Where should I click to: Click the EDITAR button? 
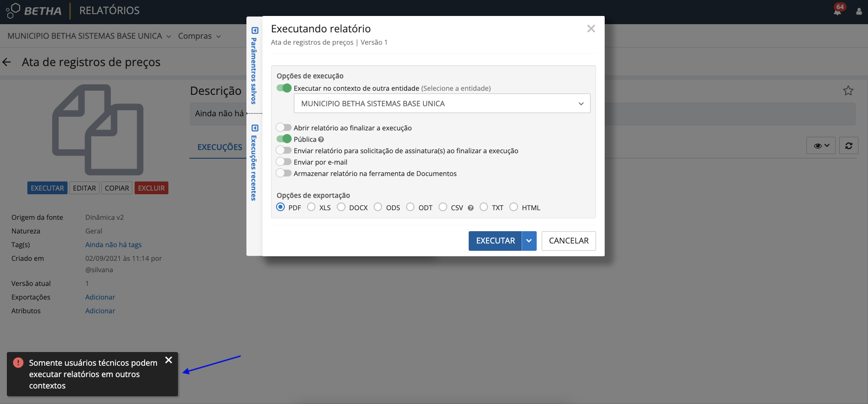click(84, 188)
